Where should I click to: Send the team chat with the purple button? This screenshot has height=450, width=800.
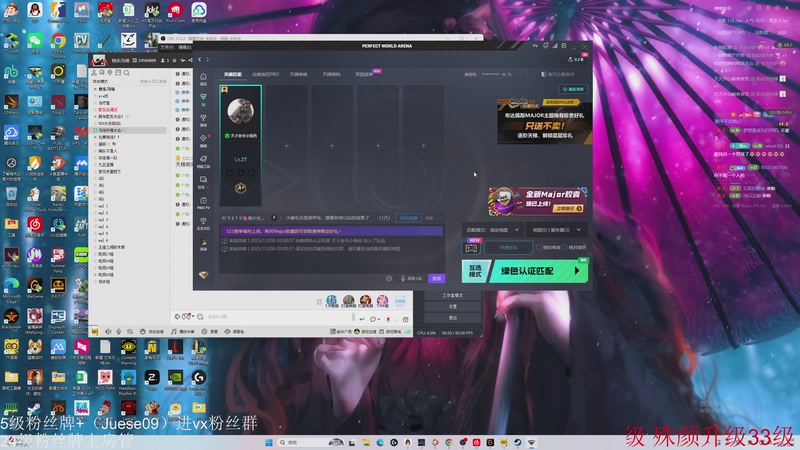(x=437, y=279)
